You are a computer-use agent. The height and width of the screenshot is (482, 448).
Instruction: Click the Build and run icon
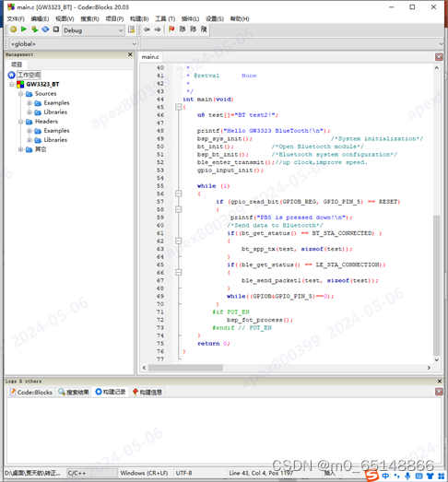pos(34,29)
